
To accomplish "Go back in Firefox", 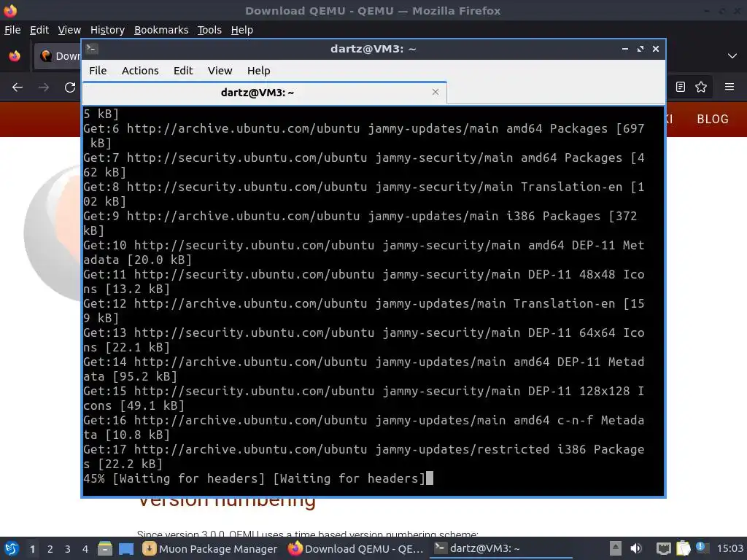I will (x=18, y=87).
